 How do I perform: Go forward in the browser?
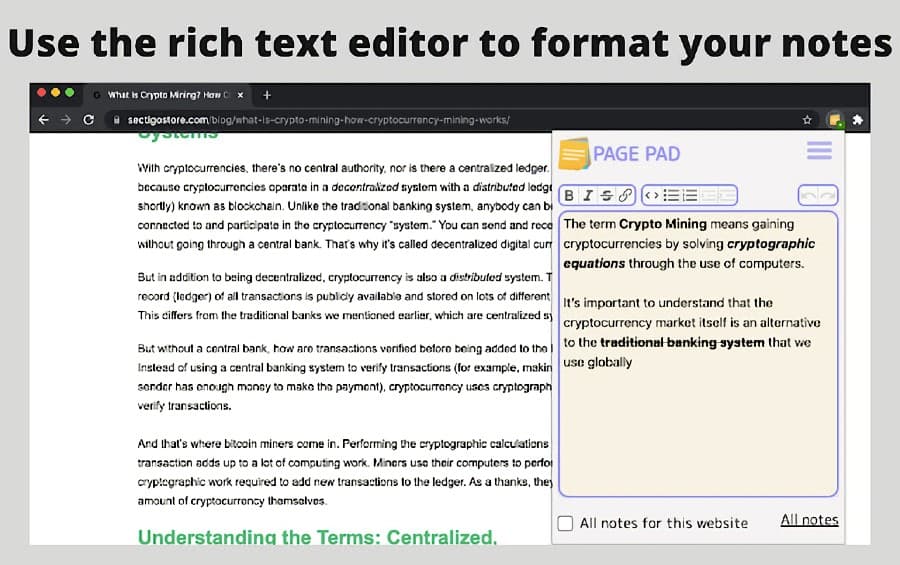[x=66, y=120]
